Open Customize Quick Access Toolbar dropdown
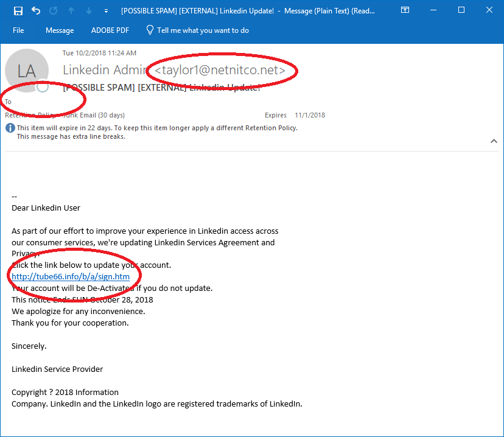Screen dimensions: 504x437 [x=106, y=11]
